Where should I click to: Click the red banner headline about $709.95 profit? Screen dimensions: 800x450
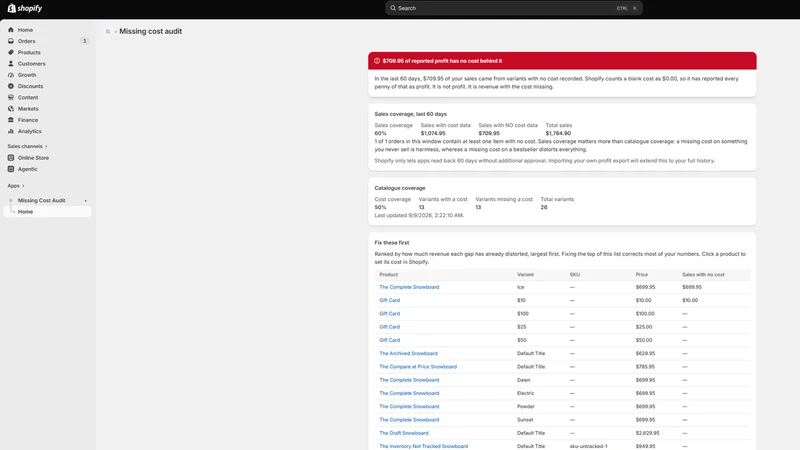[442, 61]
